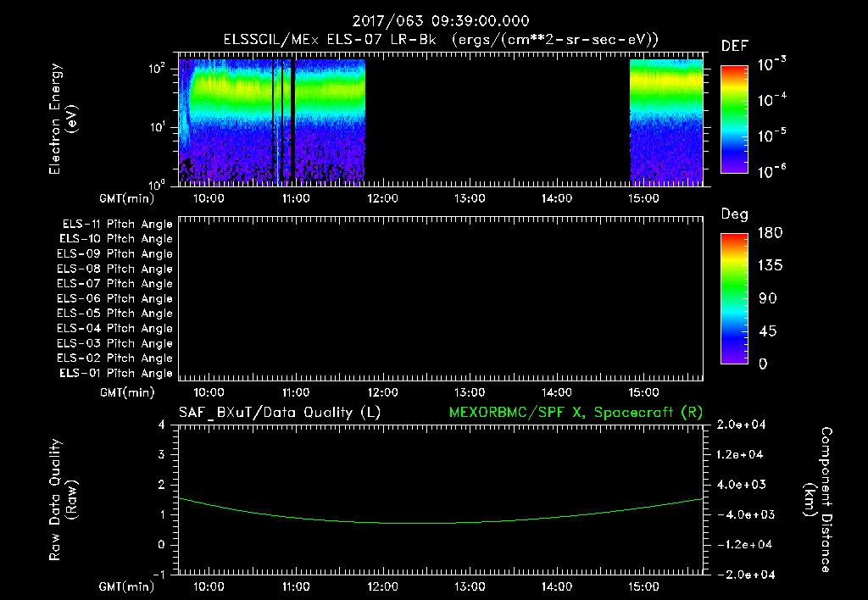
Task: Click the Raw Data Quality (Raw) axis label
Action: click(x=63, y=500)
